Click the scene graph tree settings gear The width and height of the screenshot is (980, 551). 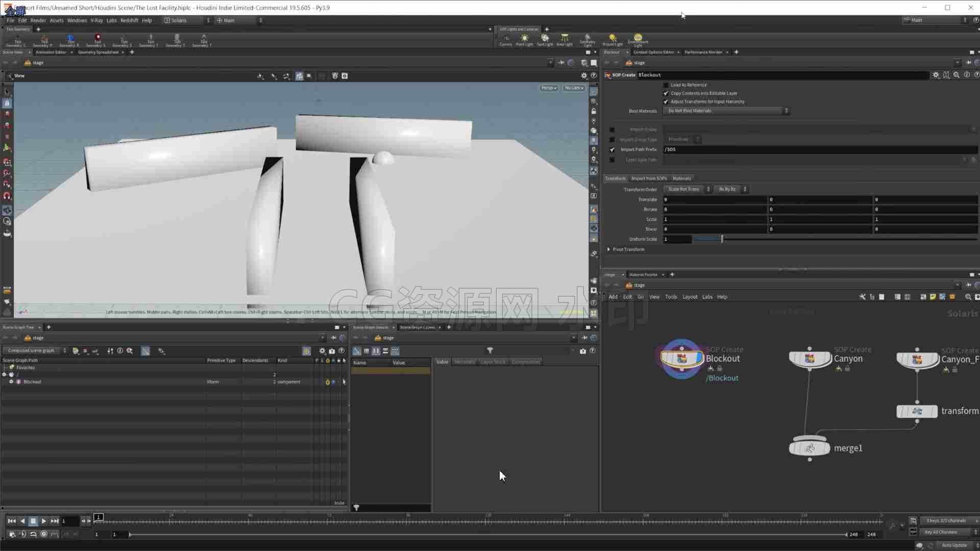(322, 351)
